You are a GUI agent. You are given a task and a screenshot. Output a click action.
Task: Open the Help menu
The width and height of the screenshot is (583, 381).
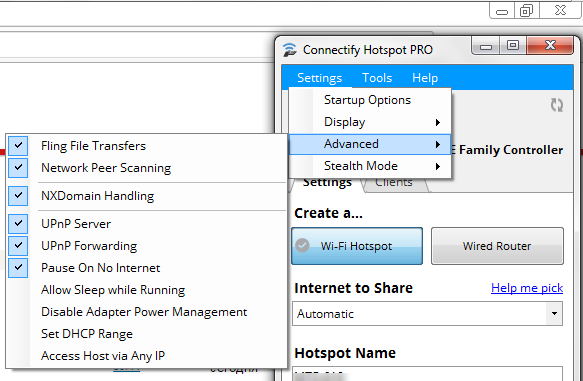point(425,78)
